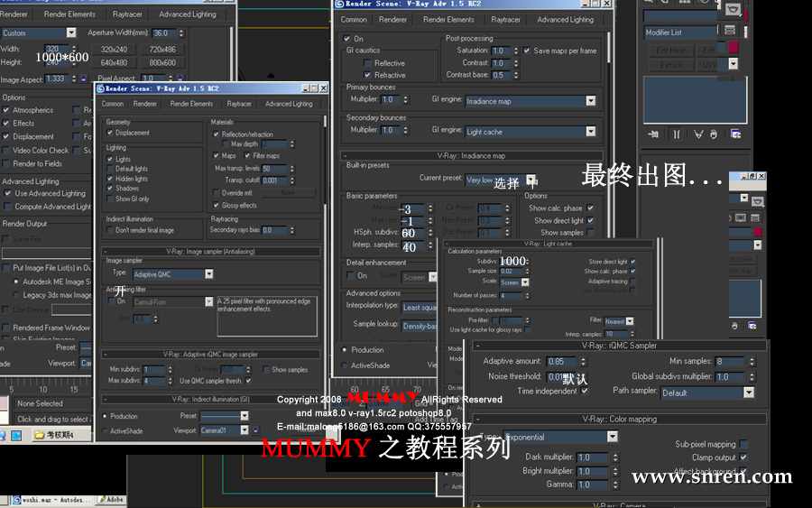Collapse V-Ray: Color mapping rollout

[619, 419]
